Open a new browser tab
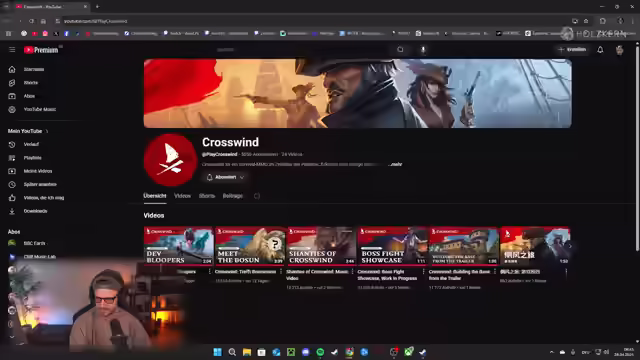The height and width of the screenshot is (360, 640). click(x=97, y=7)
